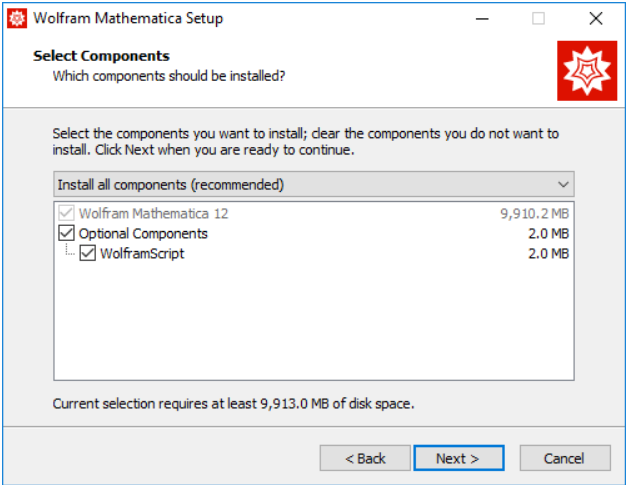Screen dimensions: 626x485
Task: Click the "Select Components" heading text
Action: (x=101, y=56)
